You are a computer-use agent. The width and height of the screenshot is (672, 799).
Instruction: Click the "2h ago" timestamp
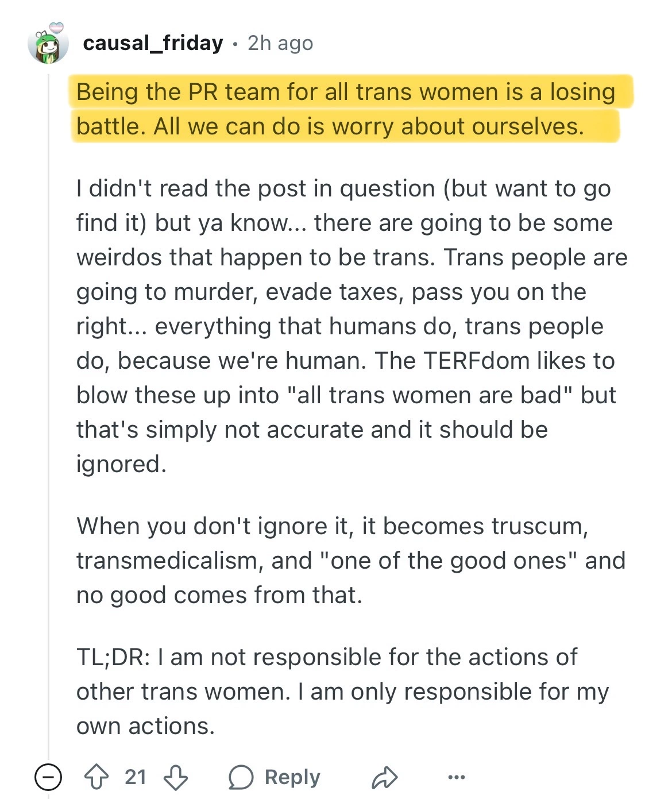click(x=280, y=43)
